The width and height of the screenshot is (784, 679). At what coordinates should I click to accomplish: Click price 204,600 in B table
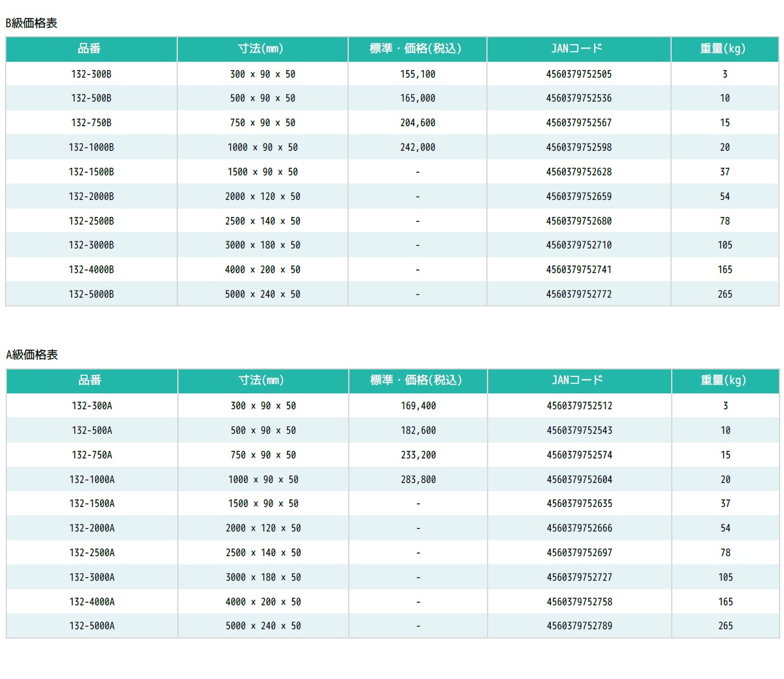click(x=418, y=123)
